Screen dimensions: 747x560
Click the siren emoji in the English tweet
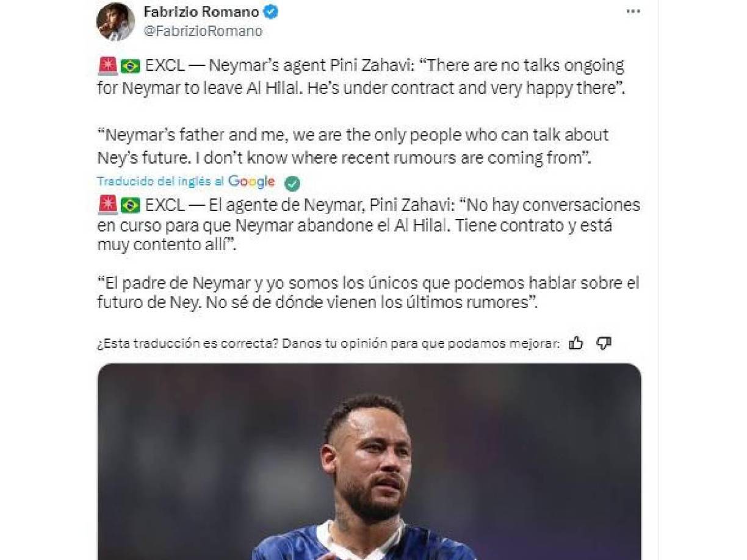[105, 64]
